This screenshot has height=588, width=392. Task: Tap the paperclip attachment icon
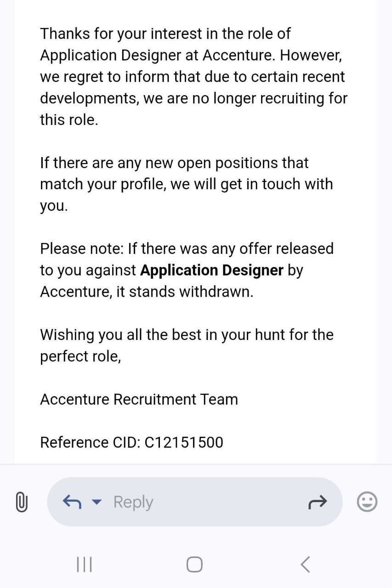click(x=22, y=502)
